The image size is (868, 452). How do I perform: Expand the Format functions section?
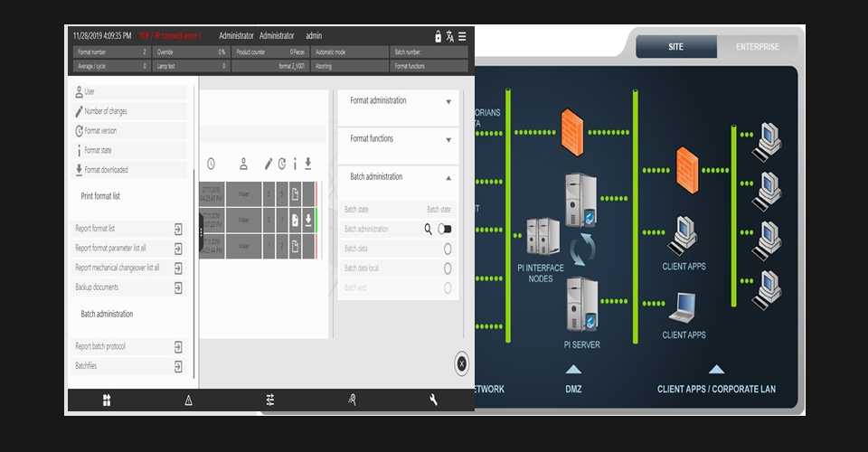tap(448, 139)
